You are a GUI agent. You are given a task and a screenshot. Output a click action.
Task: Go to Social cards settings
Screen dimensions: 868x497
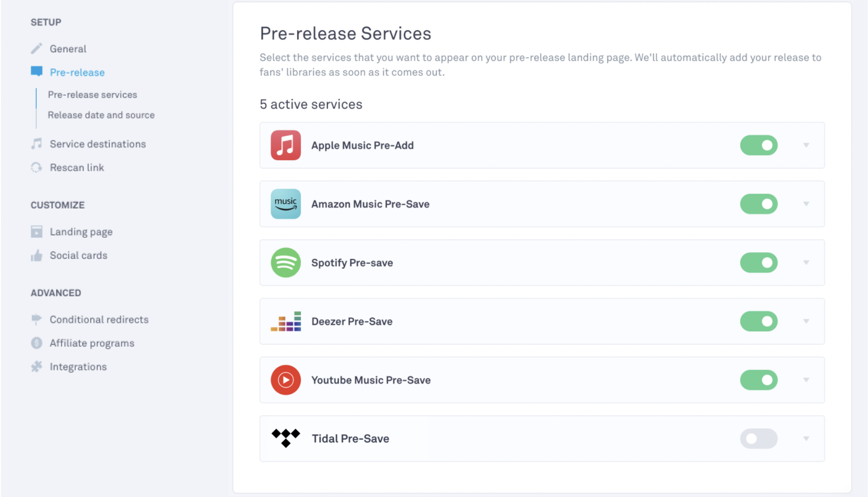[x=79, y=255]
